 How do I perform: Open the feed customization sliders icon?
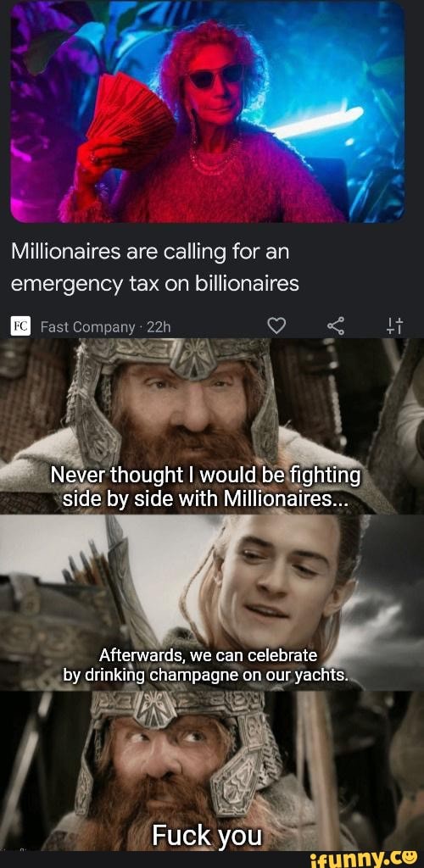[x=395, y=327]
